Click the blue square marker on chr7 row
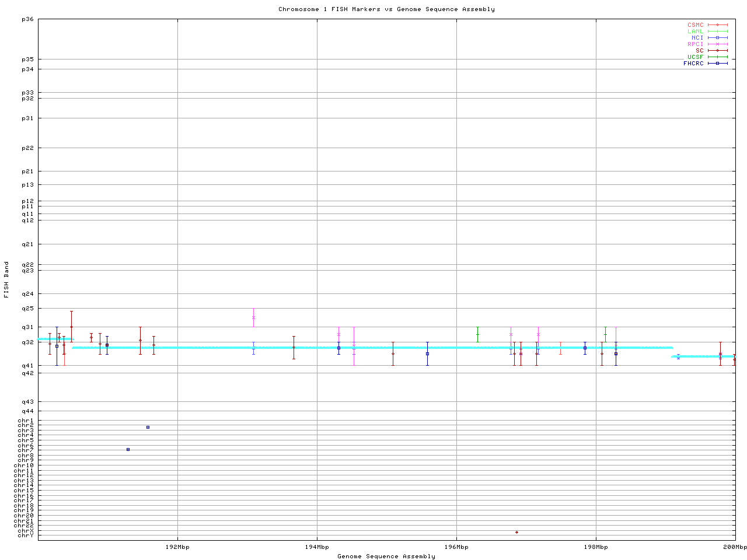 click(128, 450)
